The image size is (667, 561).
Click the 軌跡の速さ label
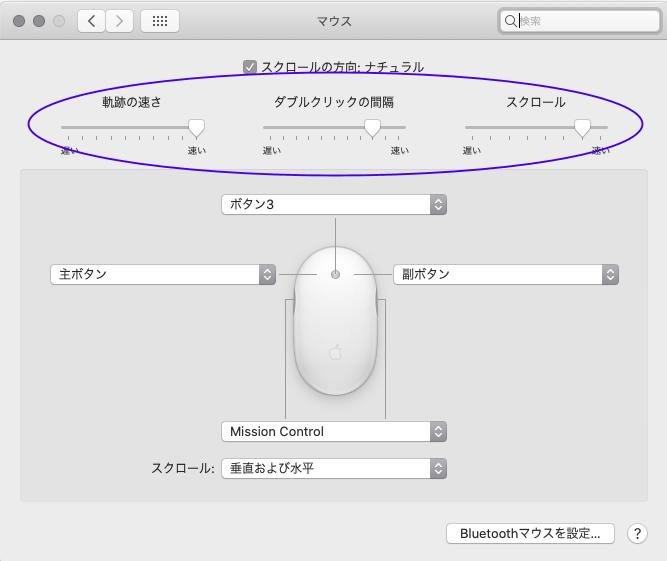pyautogui.click(x=132, y=102)
